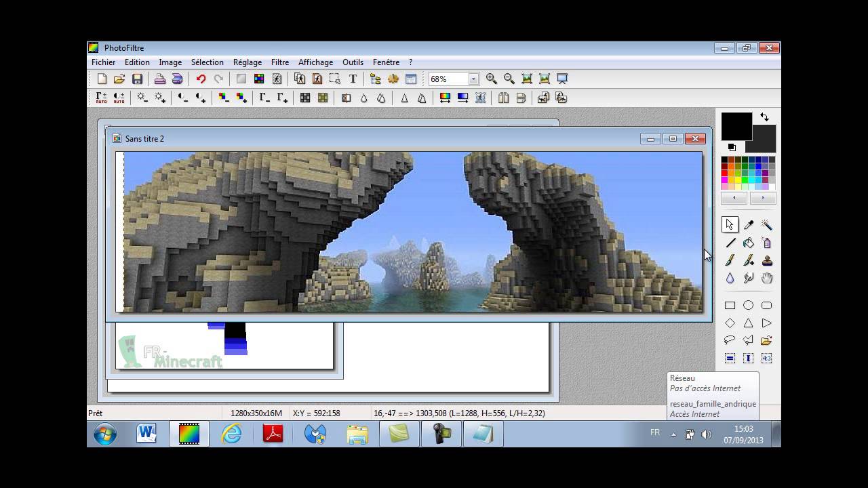This screenshot has width=868, height=488.
Task: Choose the Rectangle selection shape
Action: (730, 306)
